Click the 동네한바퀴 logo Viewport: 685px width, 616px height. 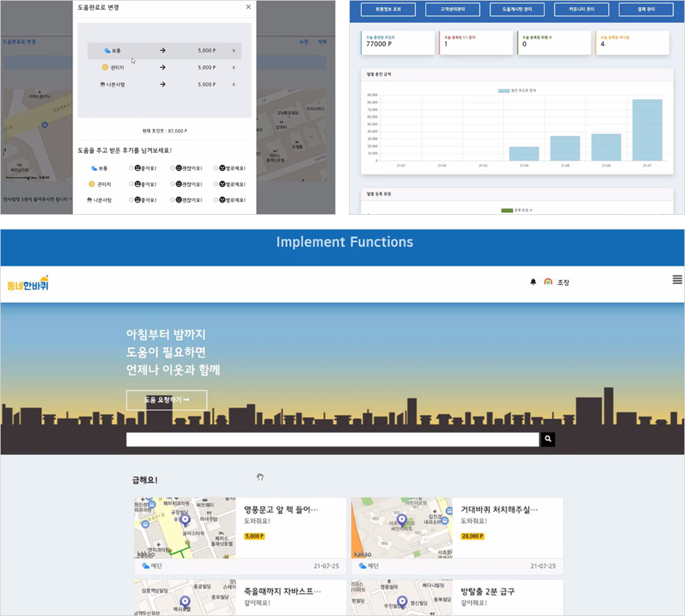pyautogui.click(x=28, y=284)
